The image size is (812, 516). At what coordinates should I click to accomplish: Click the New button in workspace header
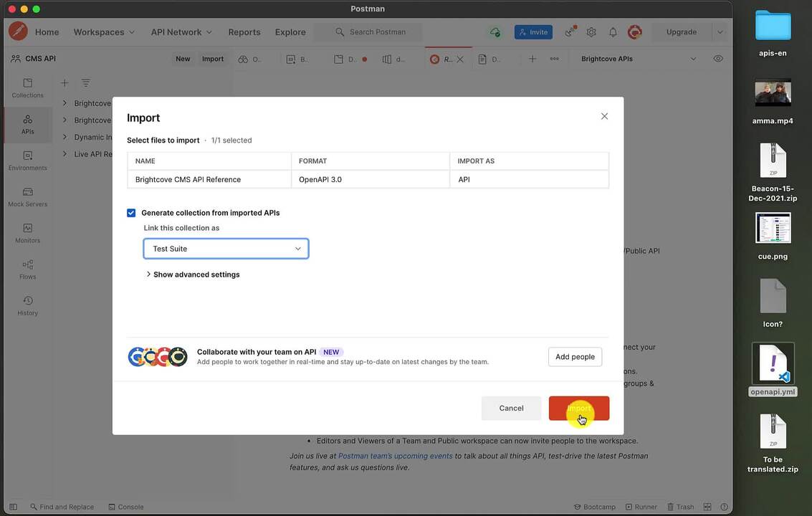coord(183,59)
